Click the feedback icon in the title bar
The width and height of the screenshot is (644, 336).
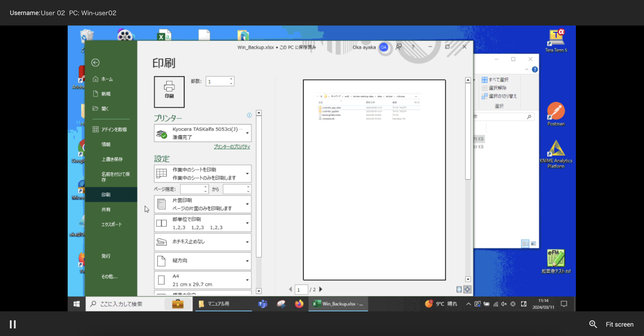398,47
